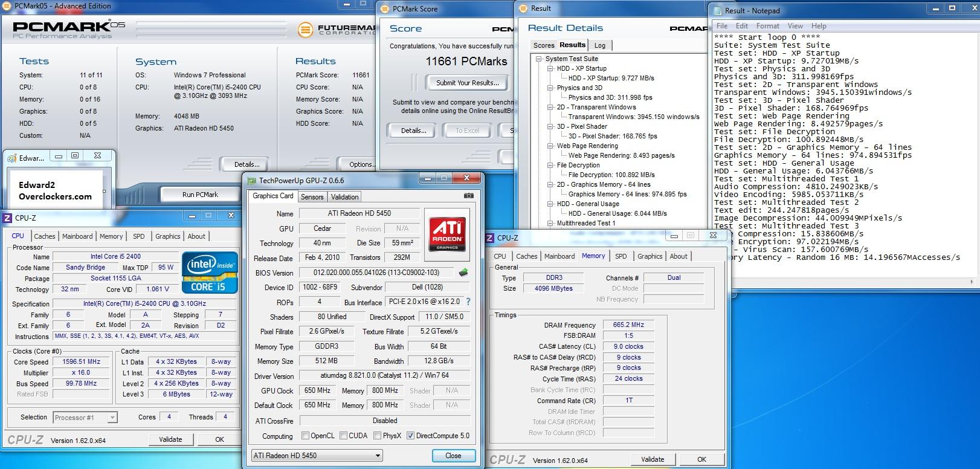Click the GPU-Z screenshot camera icon
Screen dimensions: 980x469
(468, 196)
